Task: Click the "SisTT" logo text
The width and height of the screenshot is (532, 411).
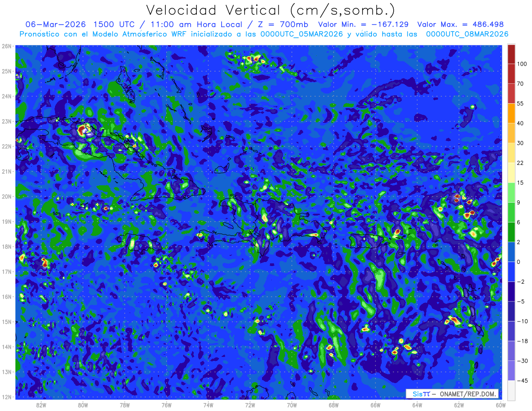Action: [421, 394]
